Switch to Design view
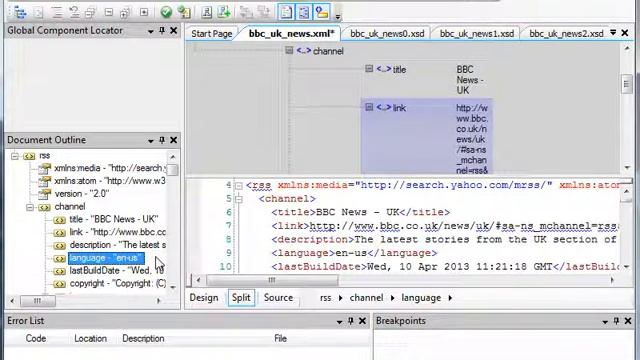Viewport: 640px width, 360px height. [204, 298]
